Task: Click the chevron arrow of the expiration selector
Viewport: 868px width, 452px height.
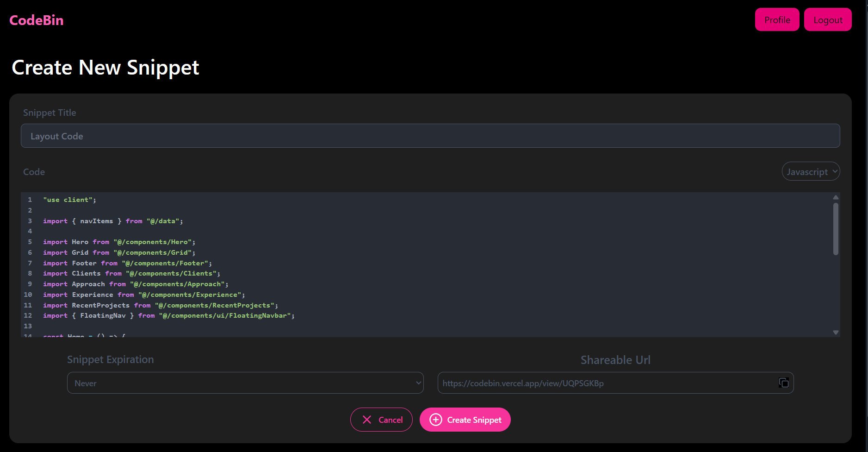Action: click(418, 383)
